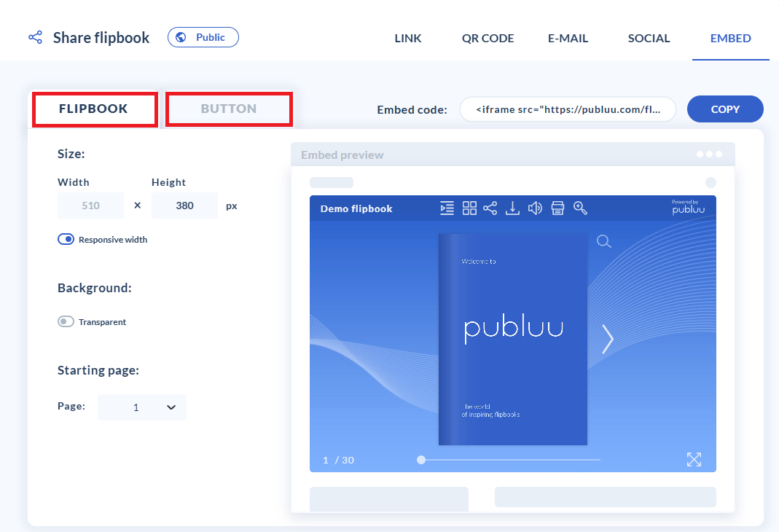The height and width of the screenshot is (532, 779).
Task: Click the three dots in Embed preview bar
Action: tap(710, 154)
